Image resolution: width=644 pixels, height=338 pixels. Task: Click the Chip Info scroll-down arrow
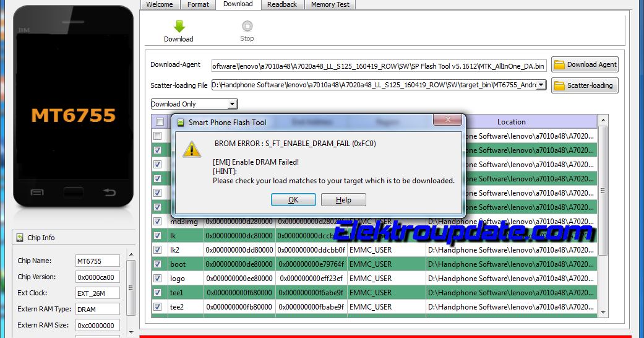[131, 332]
